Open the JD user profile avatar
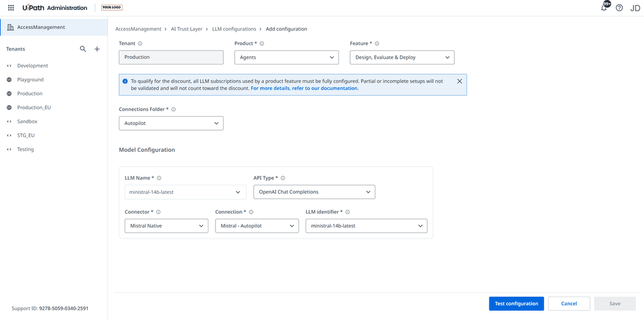Screen dimensions: 644x320 (x=635, y=8)
